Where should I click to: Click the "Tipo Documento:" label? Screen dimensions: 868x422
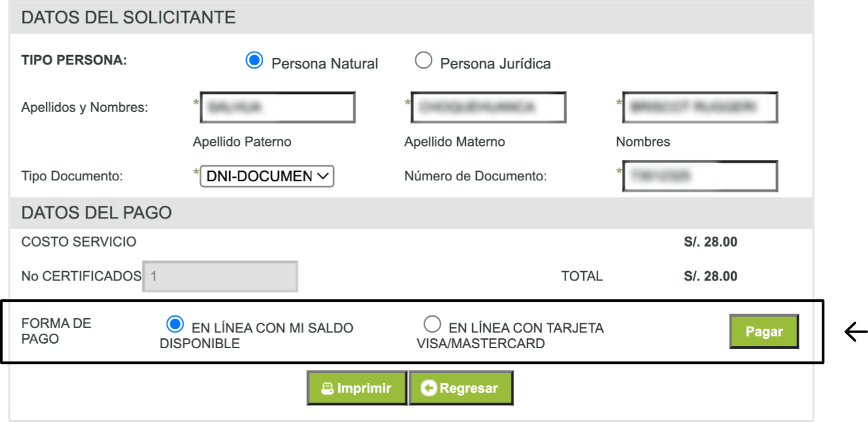(72, 176)
